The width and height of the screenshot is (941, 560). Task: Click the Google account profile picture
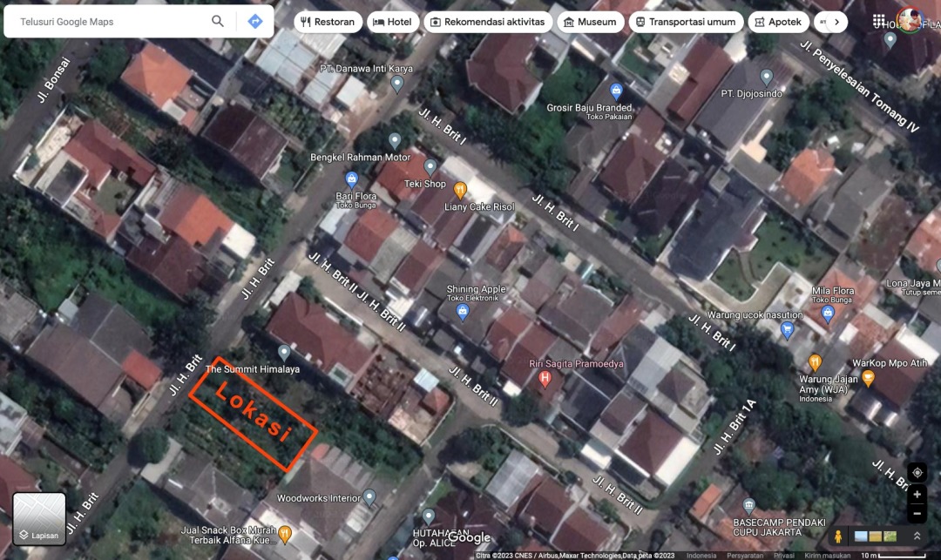pos(911,20)
